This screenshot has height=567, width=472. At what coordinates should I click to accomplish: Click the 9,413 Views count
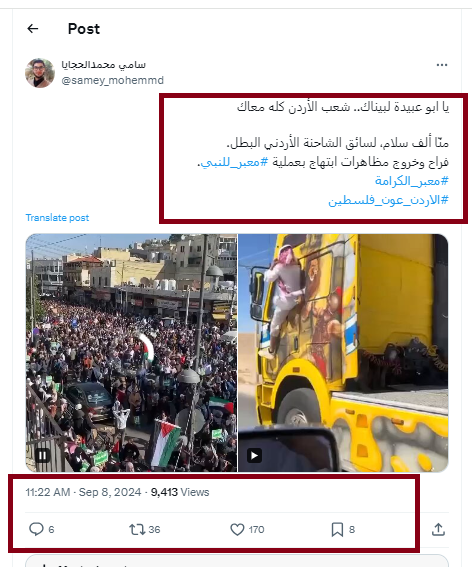(x=180, y=492)
